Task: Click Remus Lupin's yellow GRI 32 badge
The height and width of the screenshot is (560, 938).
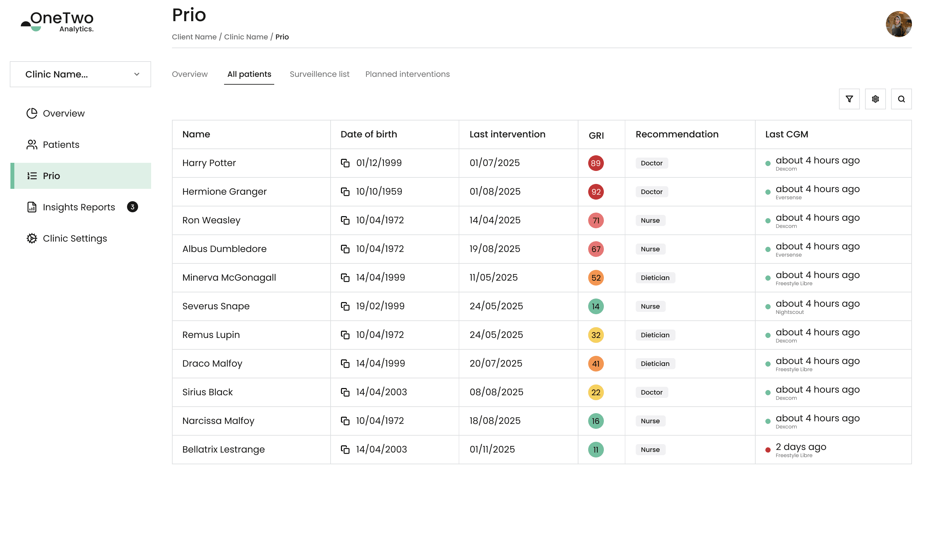Action: pos(596,335)
